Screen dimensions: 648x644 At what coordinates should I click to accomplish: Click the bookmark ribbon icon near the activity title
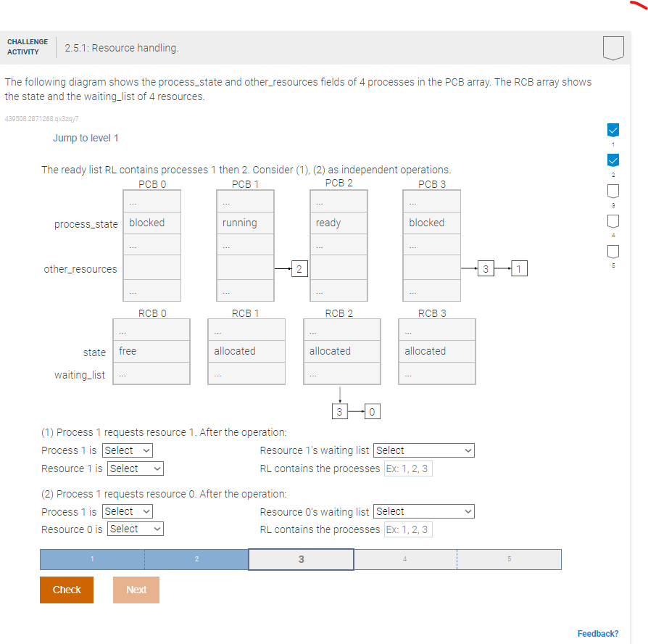pos(613,46)
